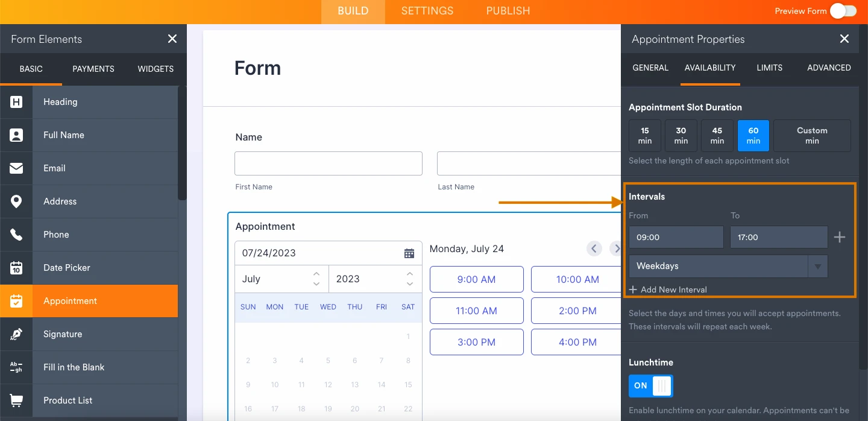Screen dimensions: 868x421
Task: Click the Signature pen icon
Action: click(16, 334)
